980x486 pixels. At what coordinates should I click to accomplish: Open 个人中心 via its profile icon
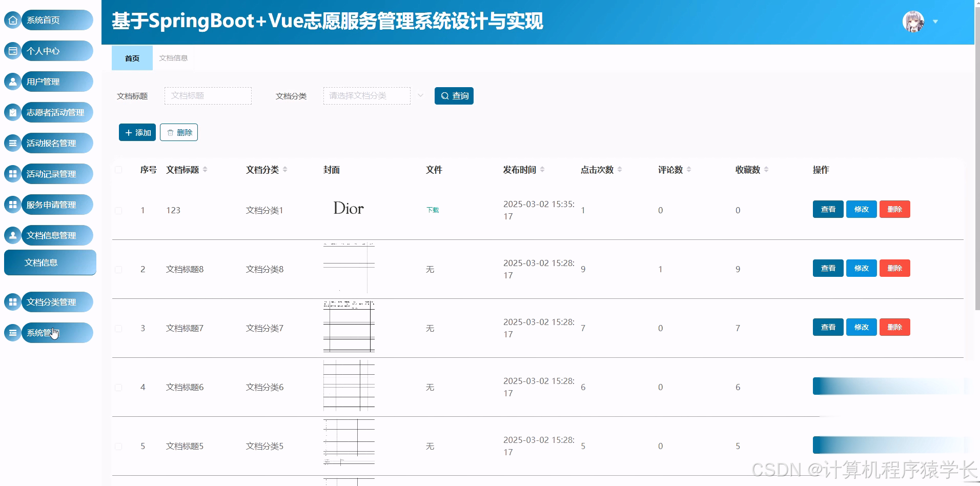point(12,51)
